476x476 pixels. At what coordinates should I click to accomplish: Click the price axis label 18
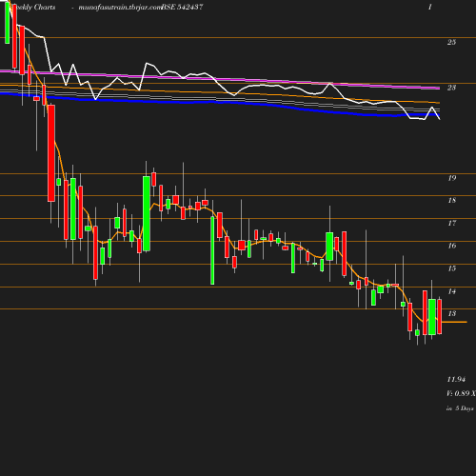point(452,200)
